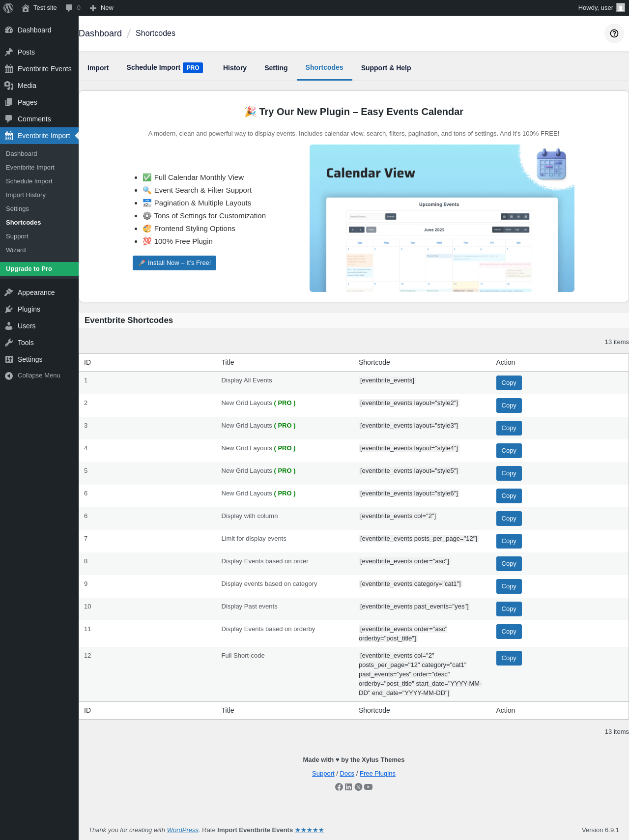Viewport: 629px width, 840px height.
Task: Open the Comments sidebar icon
Action: (9, 119)
